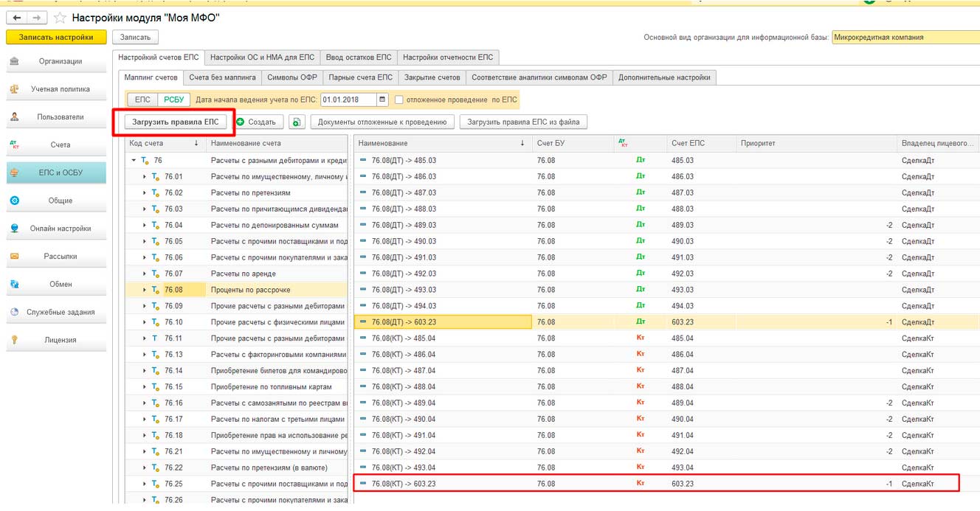Expand account 76.05 tree node

point(145,241)
